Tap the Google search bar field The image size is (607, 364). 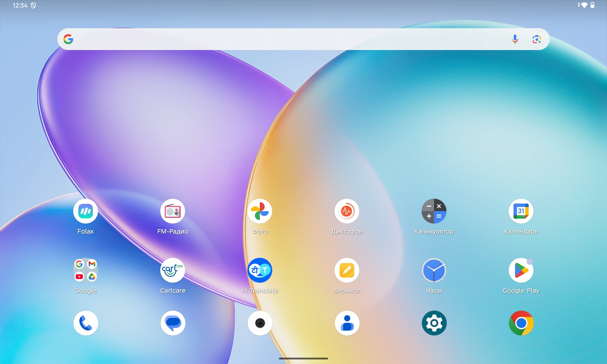click(303, 39)
